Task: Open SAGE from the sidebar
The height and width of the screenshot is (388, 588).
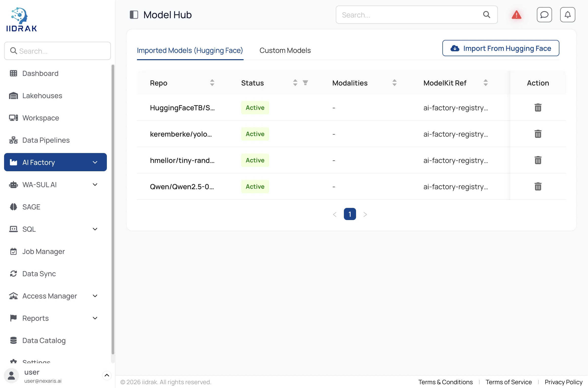Action: (55, 207)
